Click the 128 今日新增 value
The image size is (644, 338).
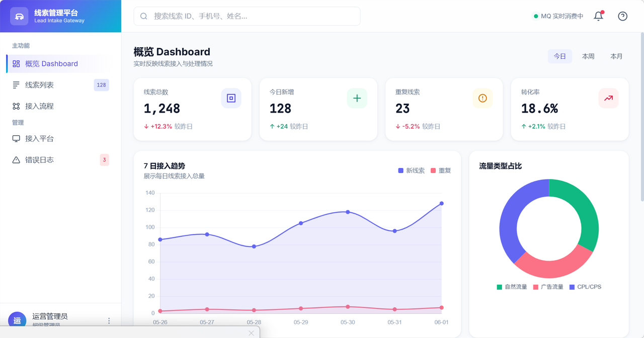(280, 109)
